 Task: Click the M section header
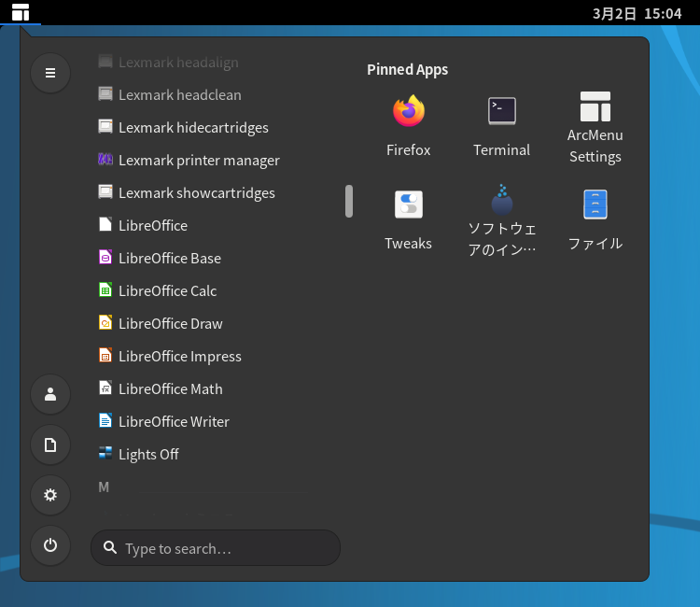(104, 487)
